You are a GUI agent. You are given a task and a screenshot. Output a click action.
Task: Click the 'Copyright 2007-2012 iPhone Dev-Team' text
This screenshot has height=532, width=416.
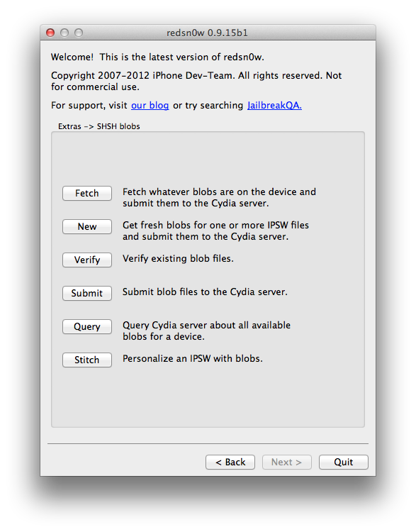(x=196, y=81)
